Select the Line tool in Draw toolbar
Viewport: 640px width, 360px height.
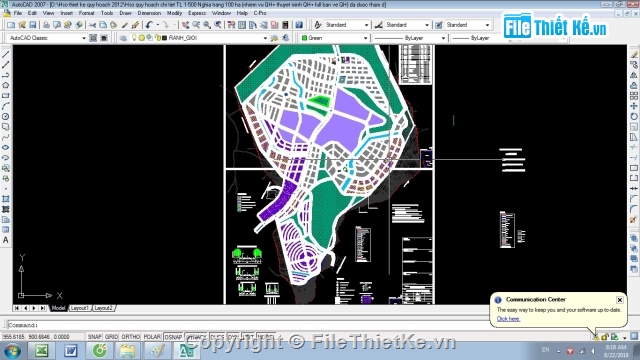pyautogui.click(x=6, y=55)
